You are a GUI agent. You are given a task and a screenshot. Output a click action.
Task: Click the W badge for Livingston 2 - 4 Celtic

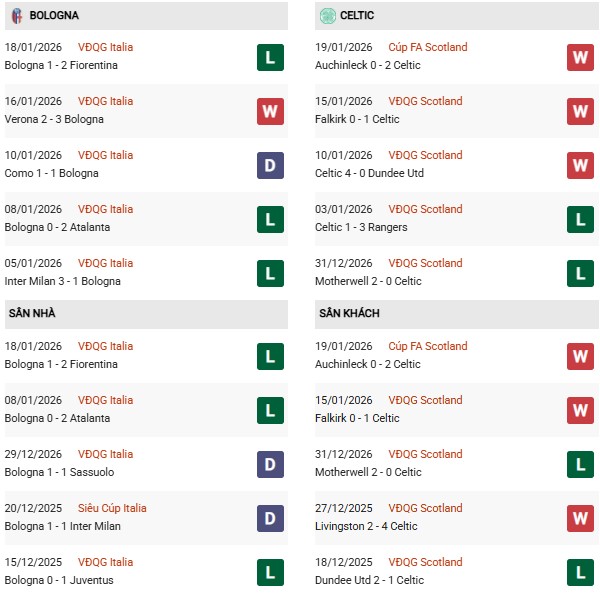[x=580, y=518]
